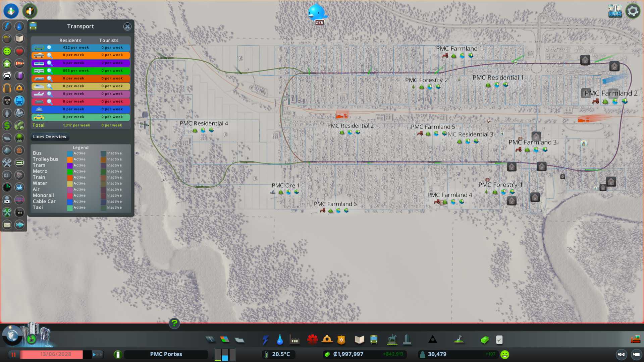Click the Bulldozer tool icon
Image resolution: width=644 pixels, height=362 pixels.
point(635,340)
